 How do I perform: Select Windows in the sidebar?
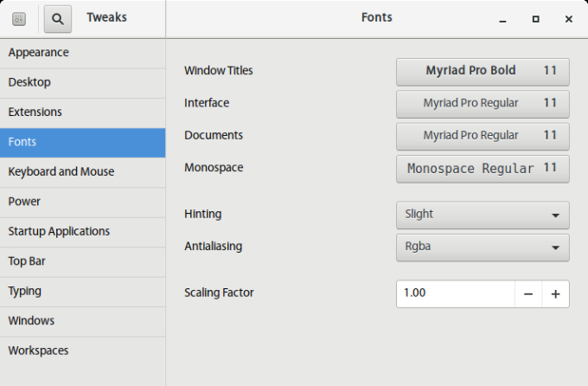click(82, 321)
